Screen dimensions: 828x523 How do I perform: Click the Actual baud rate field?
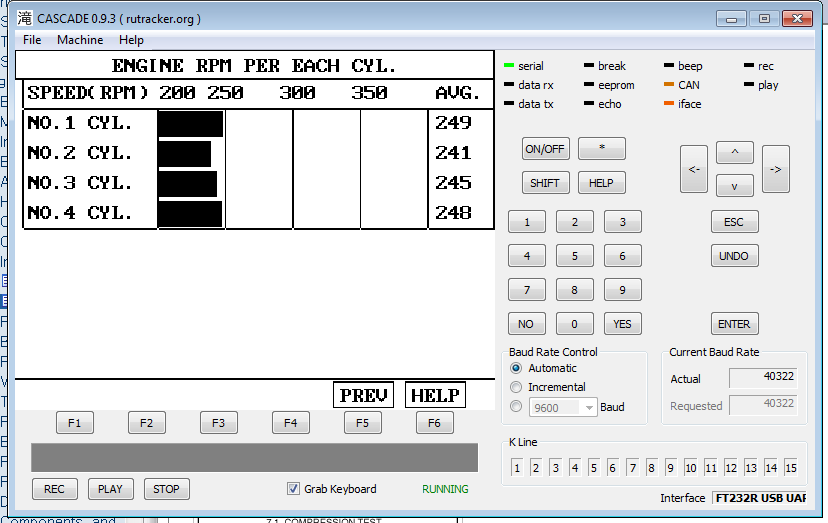point(763,379)
